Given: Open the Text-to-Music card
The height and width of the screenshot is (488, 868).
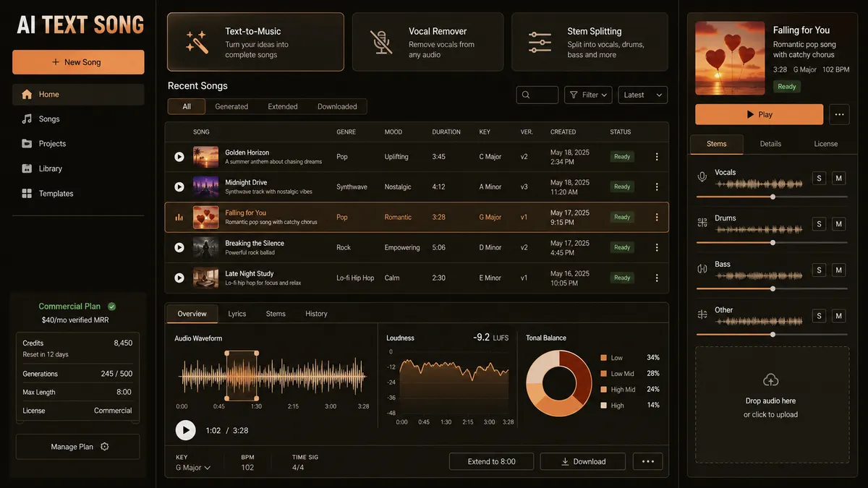Looking at the screenshot, I should (x=255, y=42).
